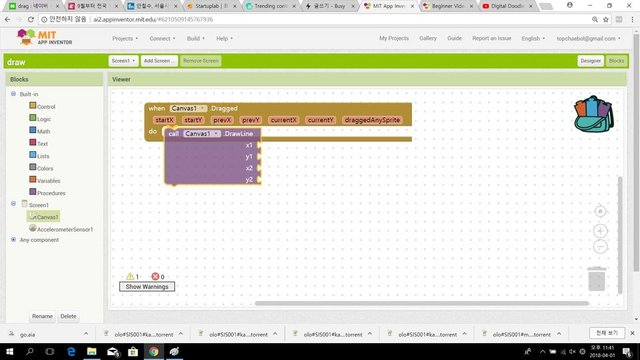Click the prevY parameter block
This screenshot has width=640, height=360.
coord(251,120)
